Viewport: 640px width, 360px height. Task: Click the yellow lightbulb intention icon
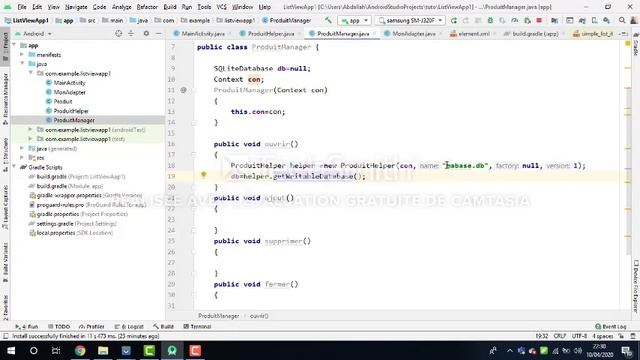tap(203, 175)
